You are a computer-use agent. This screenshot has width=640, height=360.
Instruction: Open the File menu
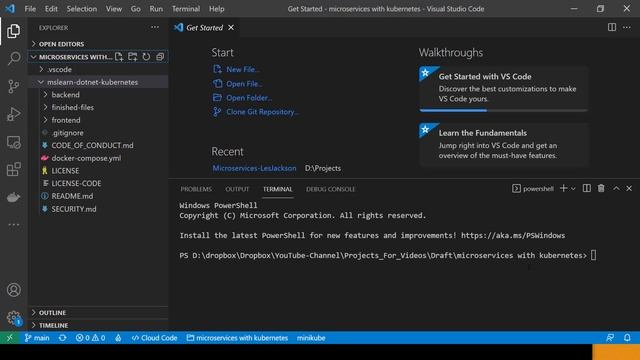30,9
